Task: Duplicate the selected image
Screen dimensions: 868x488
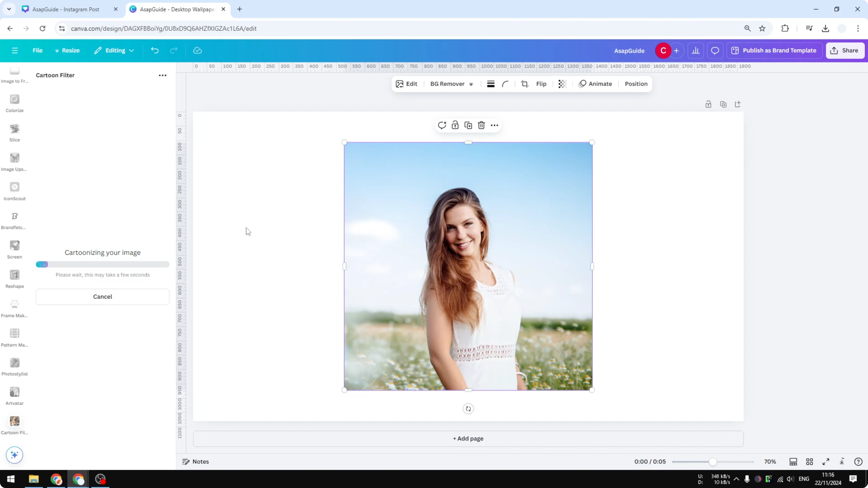Action: coord(468,125)
